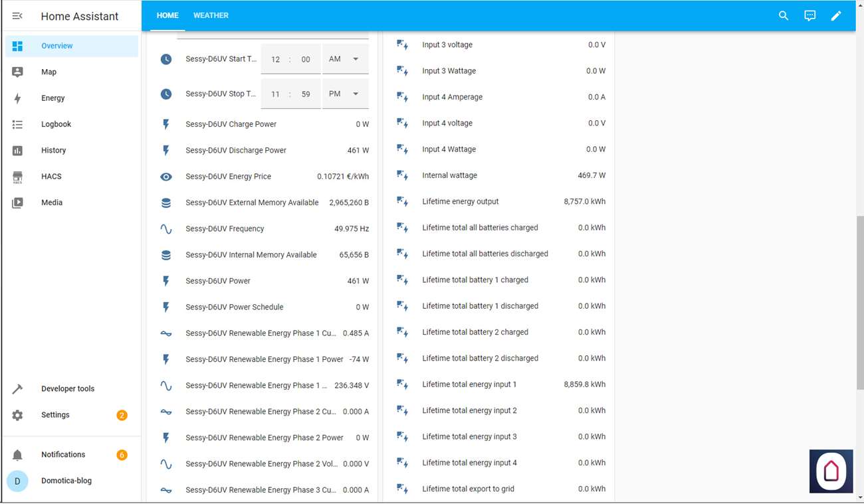Click the search icon in header
This screenshot has height=504, width=864.
[784, 16]
